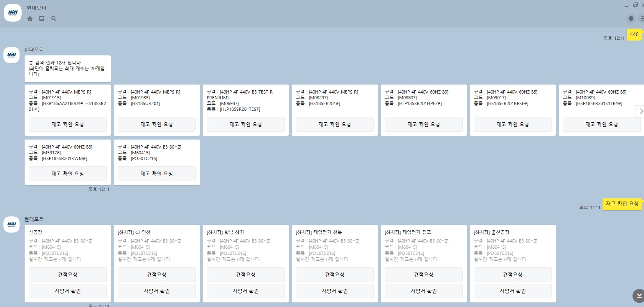Click the [하치장] 태양전기 전북 card title
This screenshot has width=644, height=307.
click(x=319, y=232)
